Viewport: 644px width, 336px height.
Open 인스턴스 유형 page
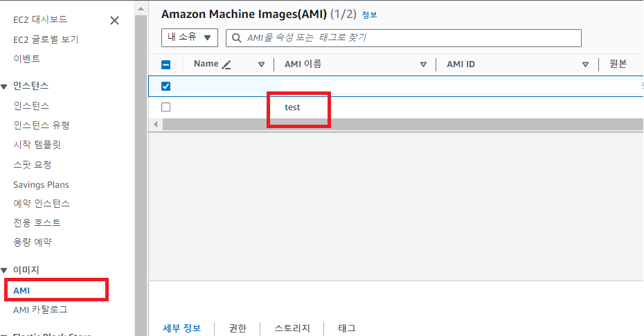42,125
